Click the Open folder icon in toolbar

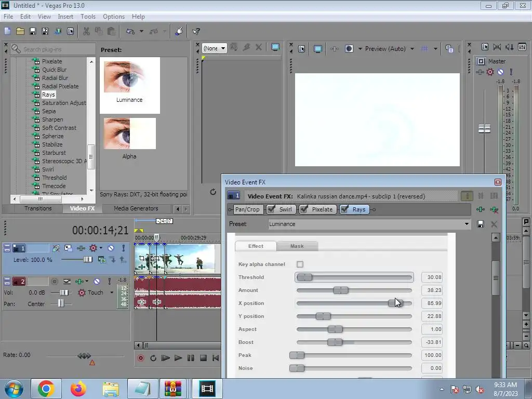[x=20, y=31]
